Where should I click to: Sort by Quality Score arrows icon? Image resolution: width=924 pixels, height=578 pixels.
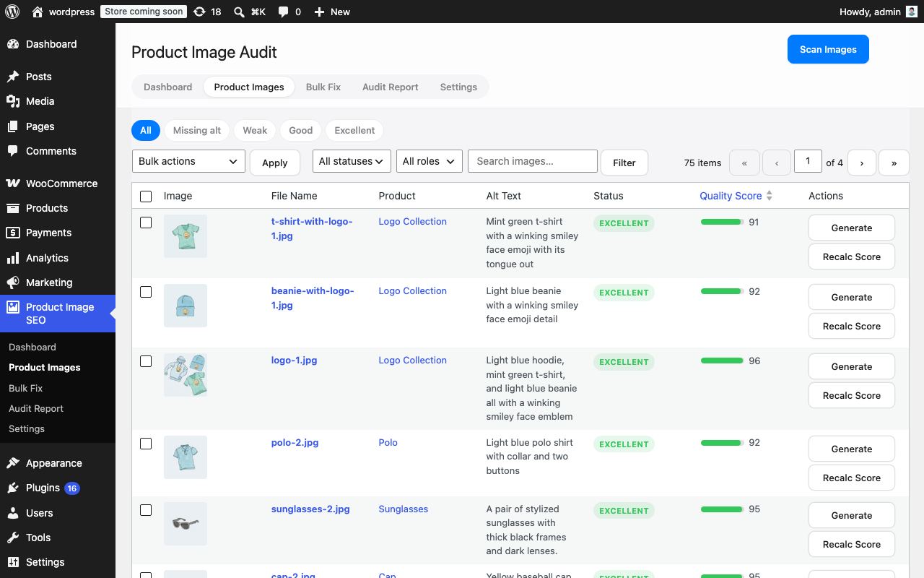[x=770, y=196]
